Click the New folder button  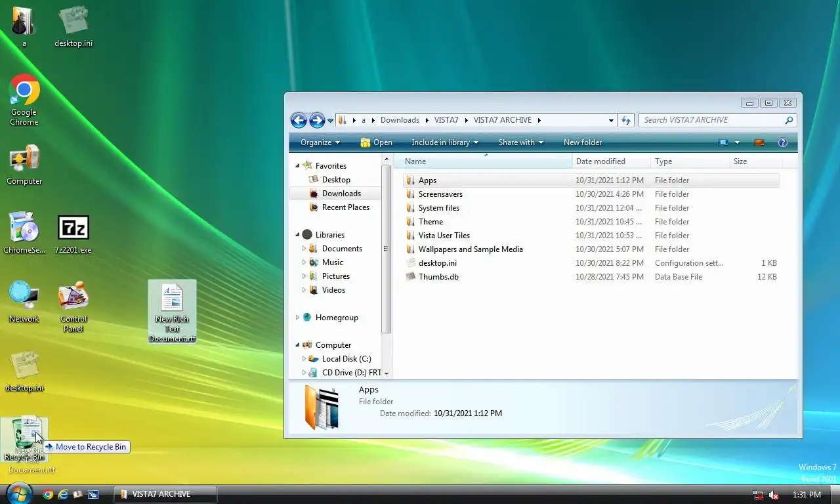click(583, 142)
